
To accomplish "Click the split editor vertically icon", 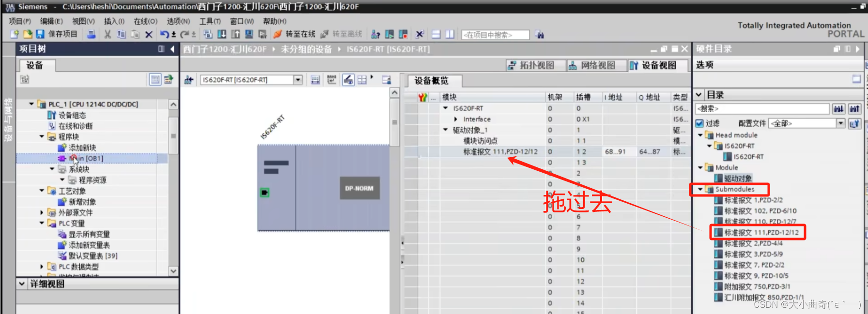I will point(450,34).
